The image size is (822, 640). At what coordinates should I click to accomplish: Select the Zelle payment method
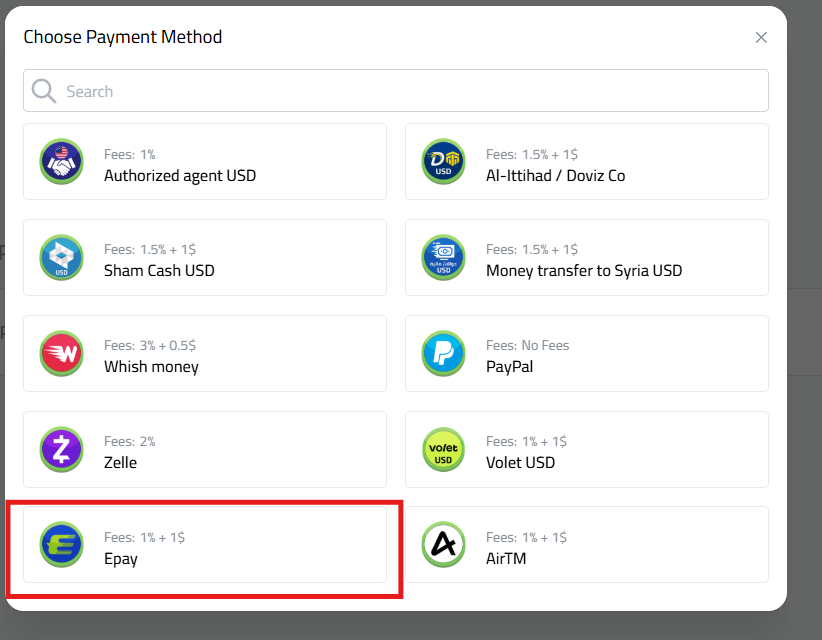(x=205, y=449)
